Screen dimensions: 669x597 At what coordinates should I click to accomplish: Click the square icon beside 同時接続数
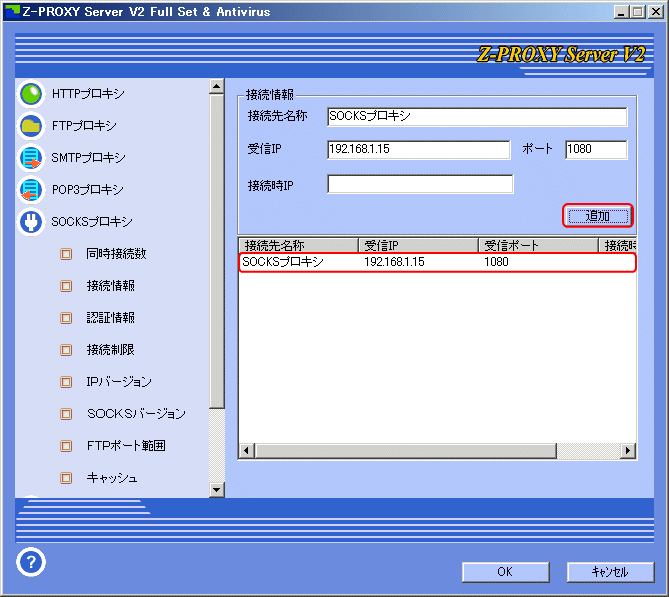(66, 254)
